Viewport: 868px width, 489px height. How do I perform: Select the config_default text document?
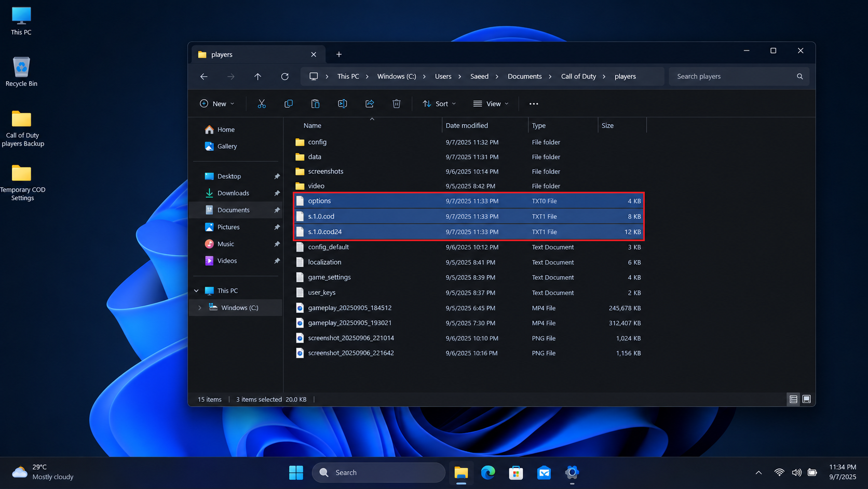469,247
